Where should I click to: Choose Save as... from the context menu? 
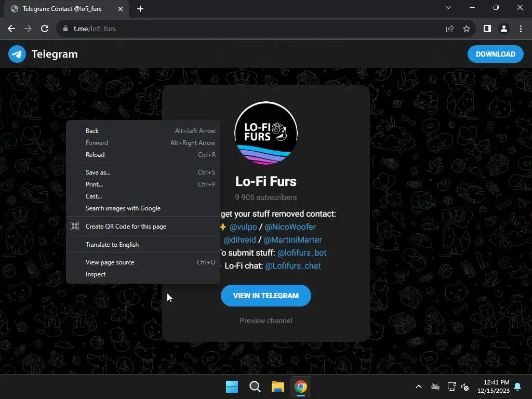point(143,172)
